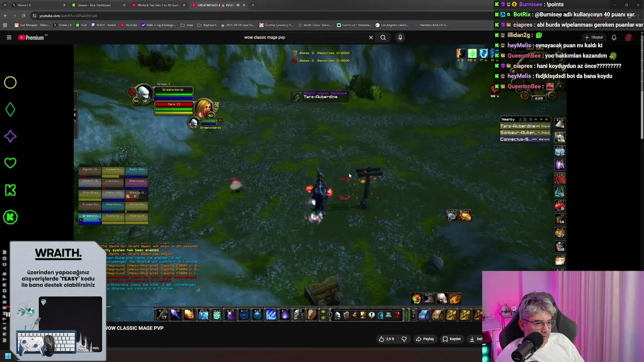The width and height of the screenshot is (644, 362).
Task: Like the video with the thumbs-up button
Action: coord(386,339)
